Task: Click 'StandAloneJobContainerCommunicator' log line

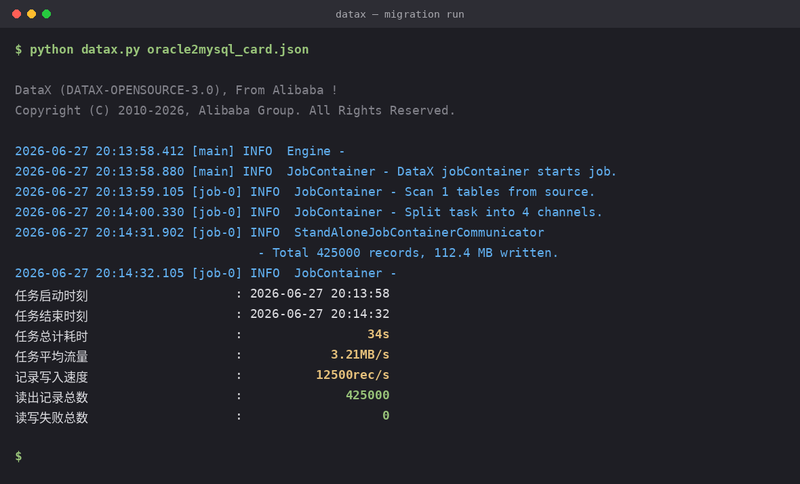Action: point(279,233)
